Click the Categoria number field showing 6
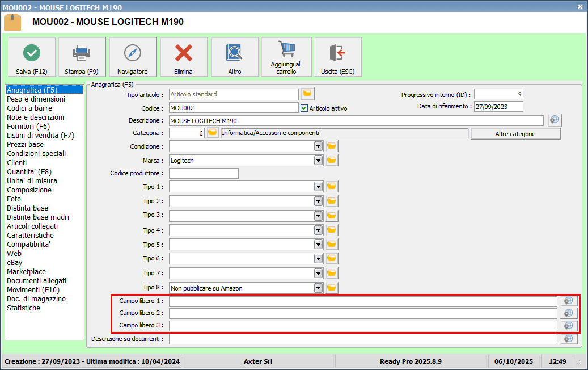Viewport: 588px width, 370px height. [x=187, y=133]
